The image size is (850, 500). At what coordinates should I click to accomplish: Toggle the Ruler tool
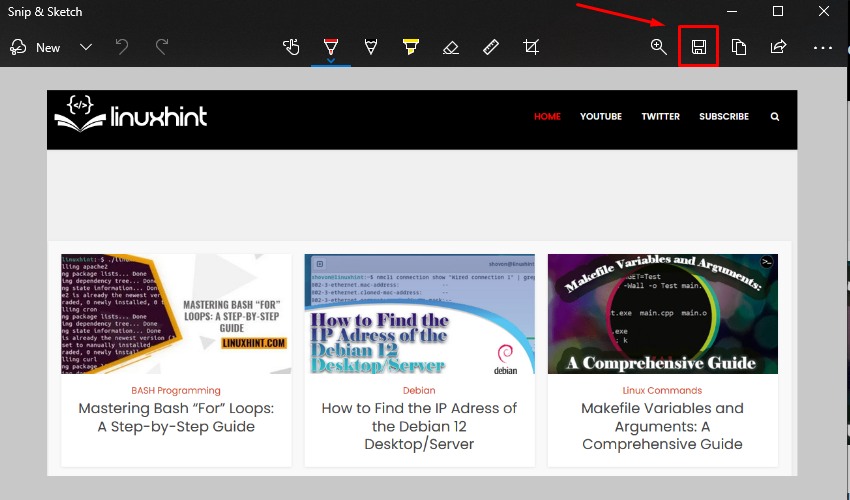[490, 47]
